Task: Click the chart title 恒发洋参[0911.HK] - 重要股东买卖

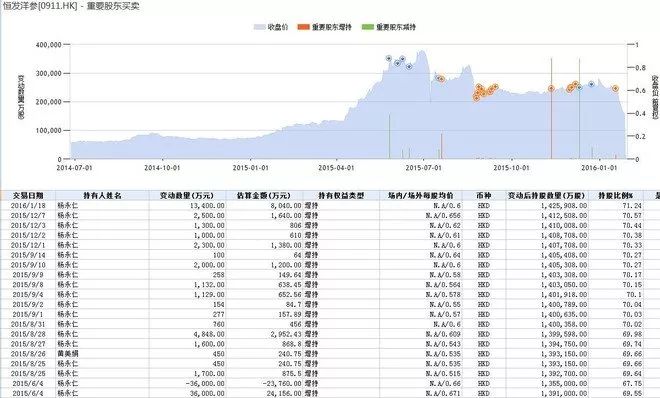Action: [x=71, y=6]
